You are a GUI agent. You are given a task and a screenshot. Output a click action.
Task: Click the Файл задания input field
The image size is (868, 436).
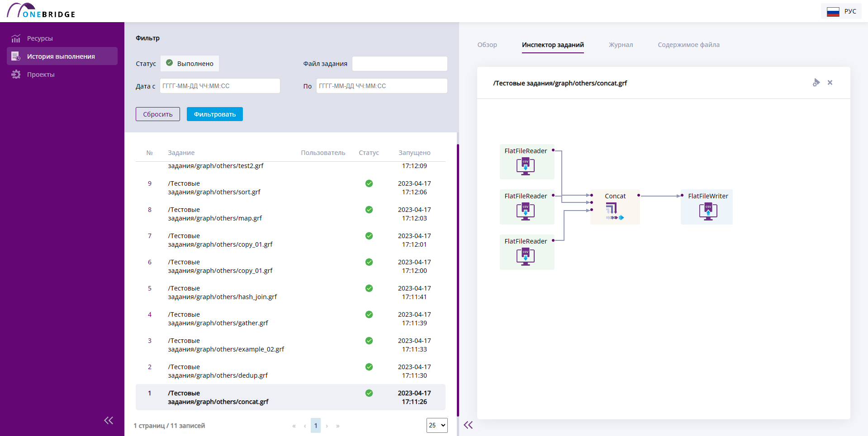tap(399, 64)
